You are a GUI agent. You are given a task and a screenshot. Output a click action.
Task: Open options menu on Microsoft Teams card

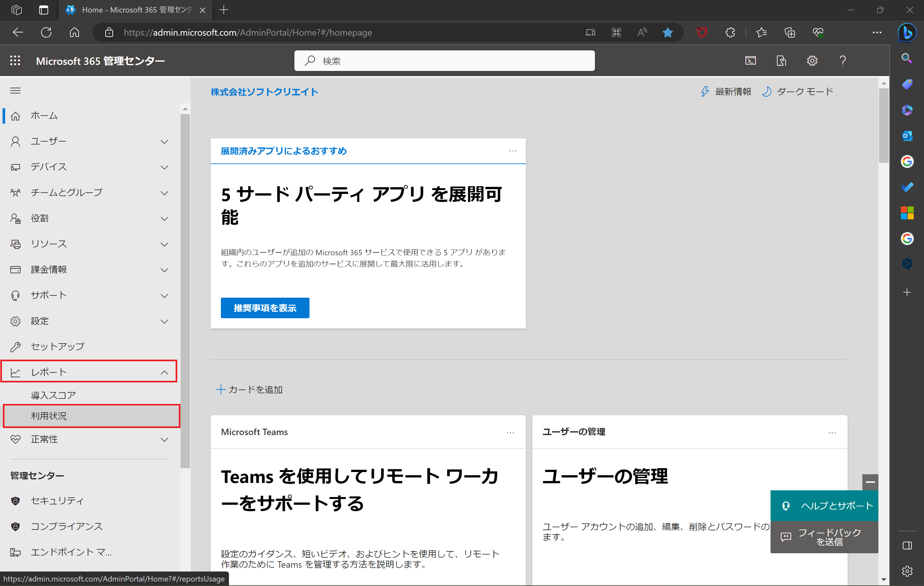pos(510,433)
